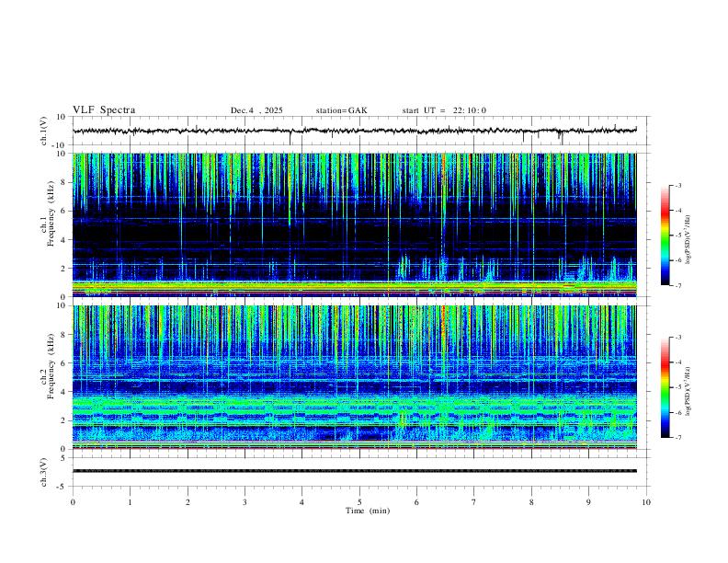
Task: Click the "4" kHz tick of ch.1 spectrogram
Action: tap(63, 240)
